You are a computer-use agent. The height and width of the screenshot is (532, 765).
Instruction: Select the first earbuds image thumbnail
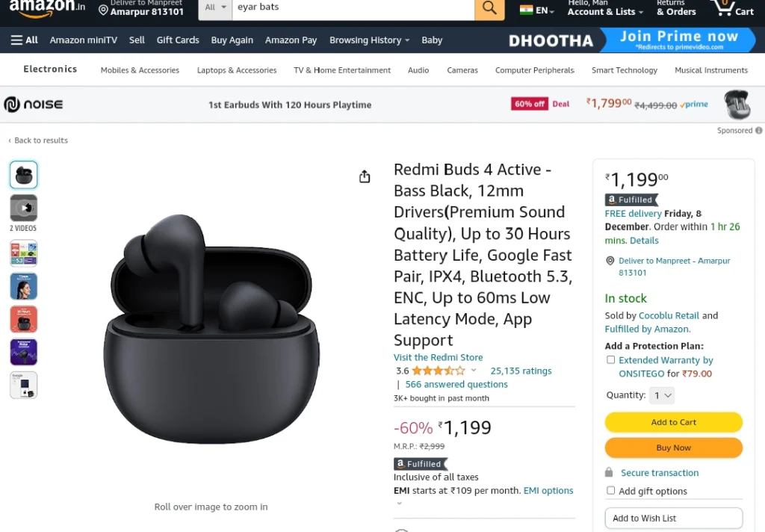[x=23, y=175]
